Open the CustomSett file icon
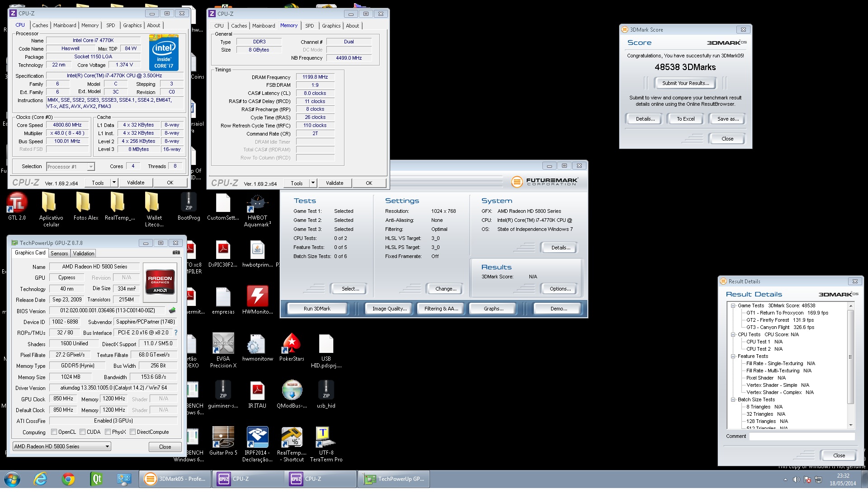Image resolution: width=868 pixels, height=493 pixels. coord(223,207)
